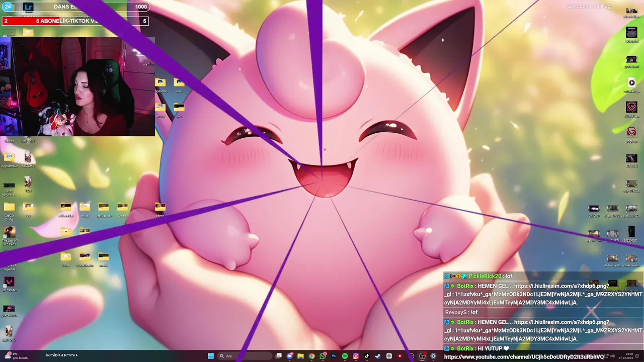Open The Last of Us Part I shortcut
644x362 pixels.
tap(9, 235)
